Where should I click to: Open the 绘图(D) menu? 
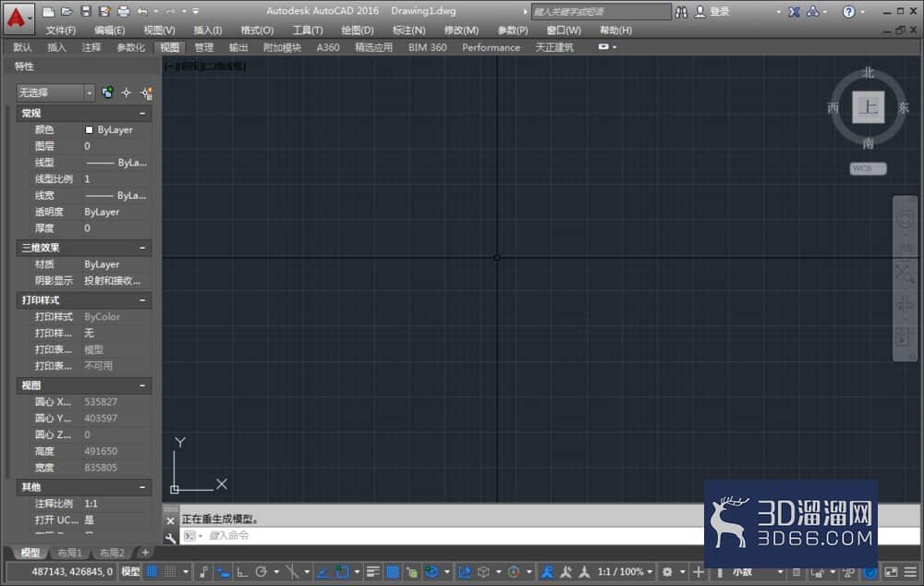(357, 31)
